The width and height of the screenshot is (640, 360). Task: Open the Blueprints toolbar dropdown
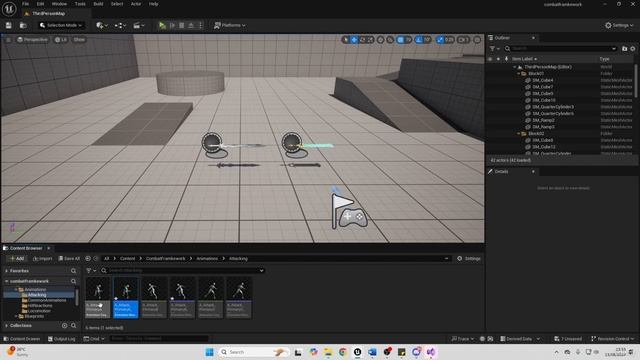(120, 25)
